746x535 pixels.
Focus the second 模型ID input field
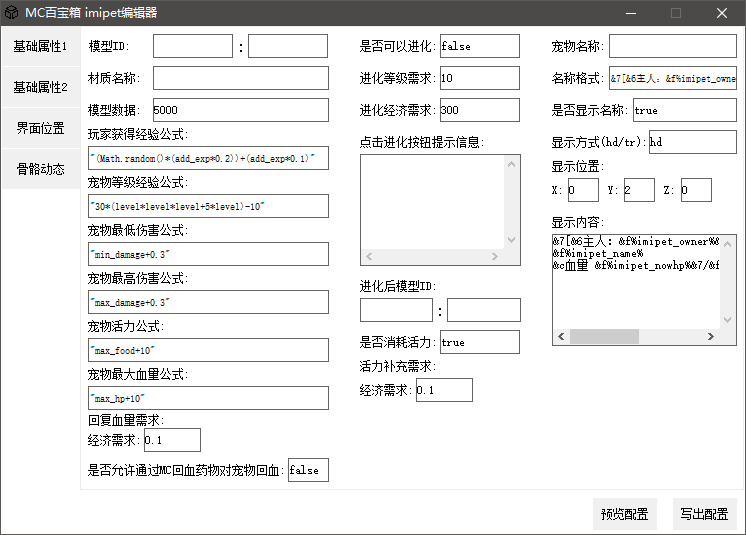tap(288, 46)
